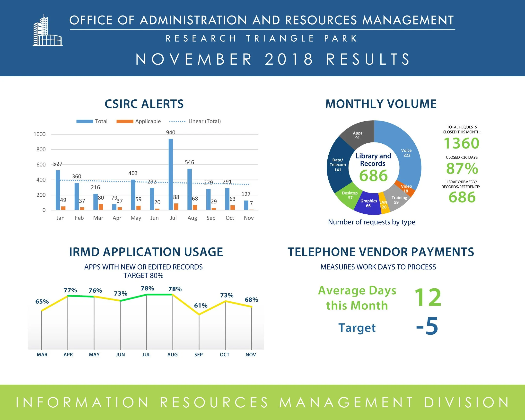Viewport: 525px width, 420px height.
Task: Click the MONTHLY VOLUME heading
Action: coord(381,104)
